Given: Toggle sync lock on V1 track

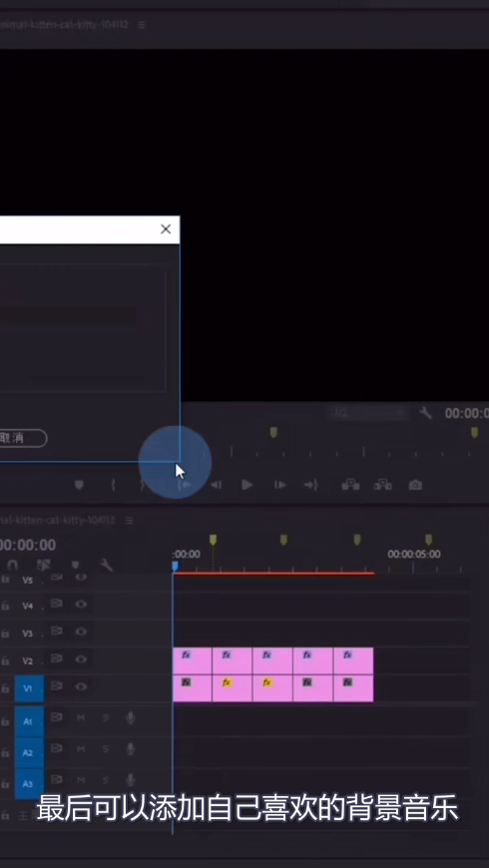Looking at the screenshot, I should point(57,686).
